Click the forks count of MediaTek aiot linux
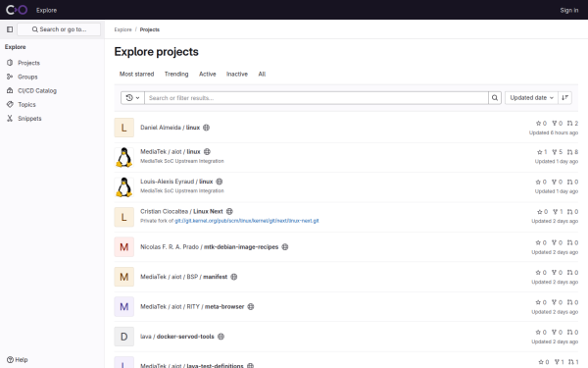588x368 pixels. pyautogui.click(x=558, y=152)
